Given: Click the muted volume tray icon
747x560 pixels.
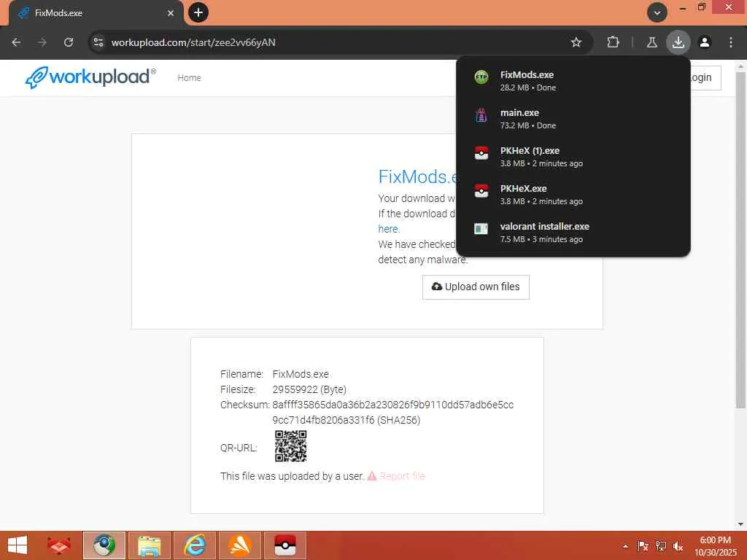Looking at the screenshot, I should [678, 546].
